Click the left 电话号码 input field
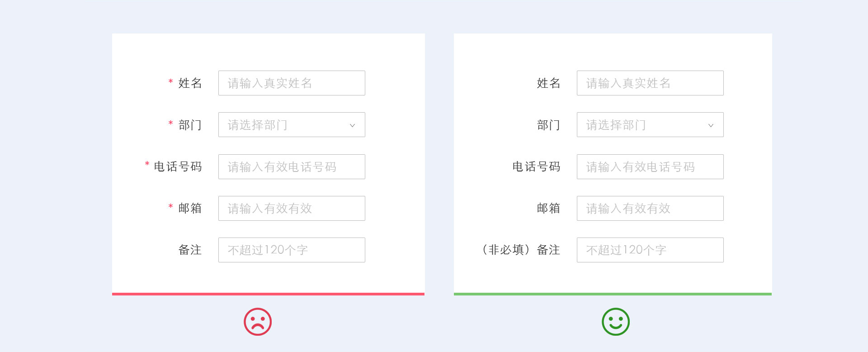This screenshot has width=868, height=352. click(292, 167)
